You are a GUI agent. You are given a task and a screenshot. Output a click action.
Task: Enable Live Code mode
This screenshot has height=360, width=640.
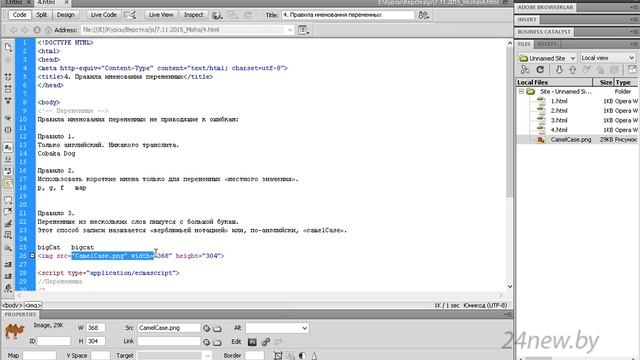(x=103, y=15)
